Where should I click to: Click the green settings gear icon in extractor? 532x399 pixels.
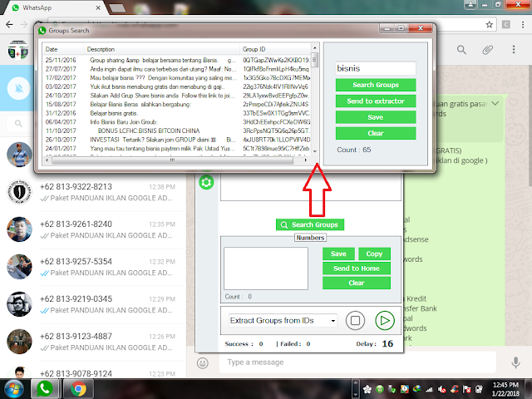point(206,183)
